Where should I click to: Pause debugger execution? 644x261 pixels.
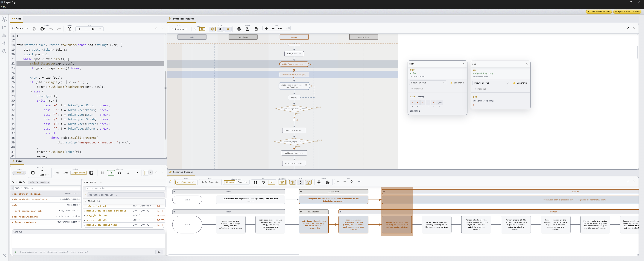[x=102, y=173]
